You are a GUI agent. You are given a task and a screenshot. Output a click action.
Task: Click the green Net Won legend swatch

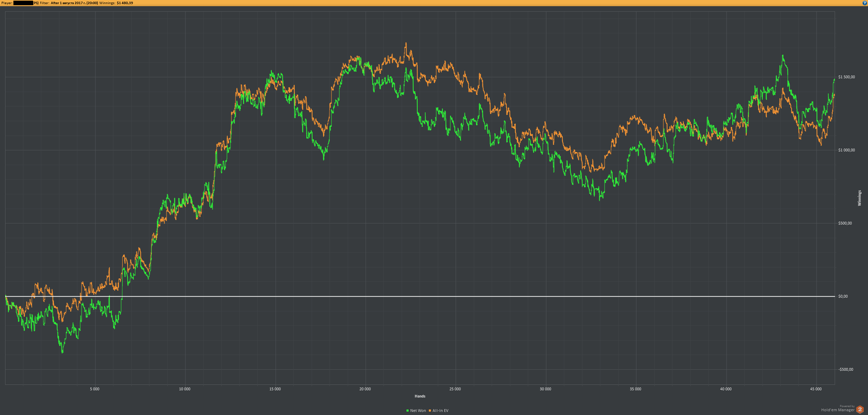point(408,411)
